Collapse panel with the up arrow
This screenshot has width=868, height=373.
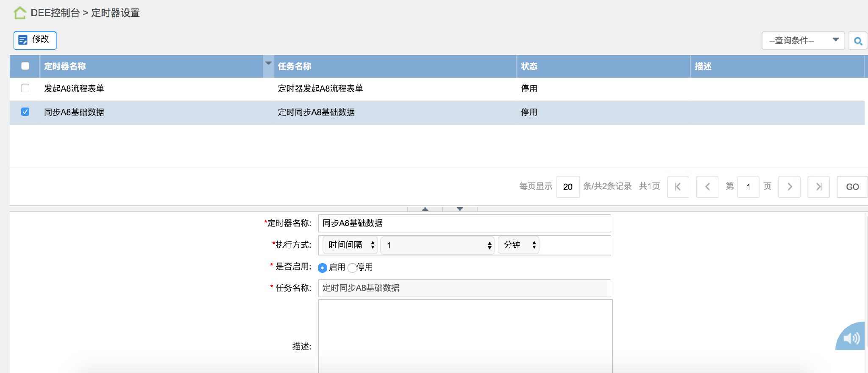[425, 209]
